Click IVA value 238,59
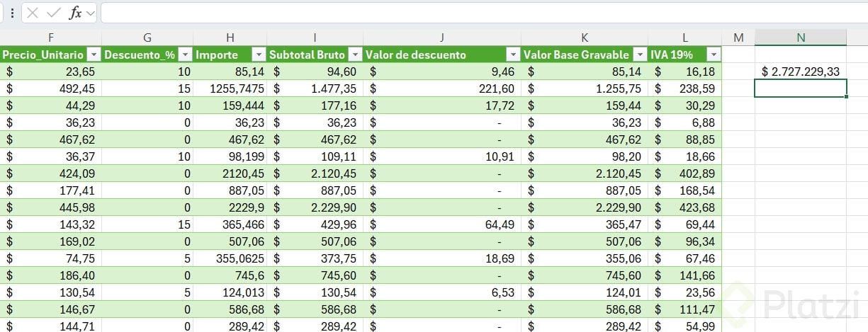This screenshot has height=332, width=868. click(x=697, y=88)
